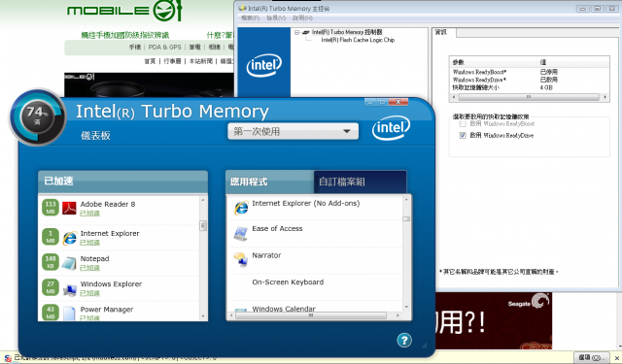Image resolution: width=622 pixels, height=364 pixels.
Task: Go to 首頁 on Mobile01
Action: [x=150, y=61]
